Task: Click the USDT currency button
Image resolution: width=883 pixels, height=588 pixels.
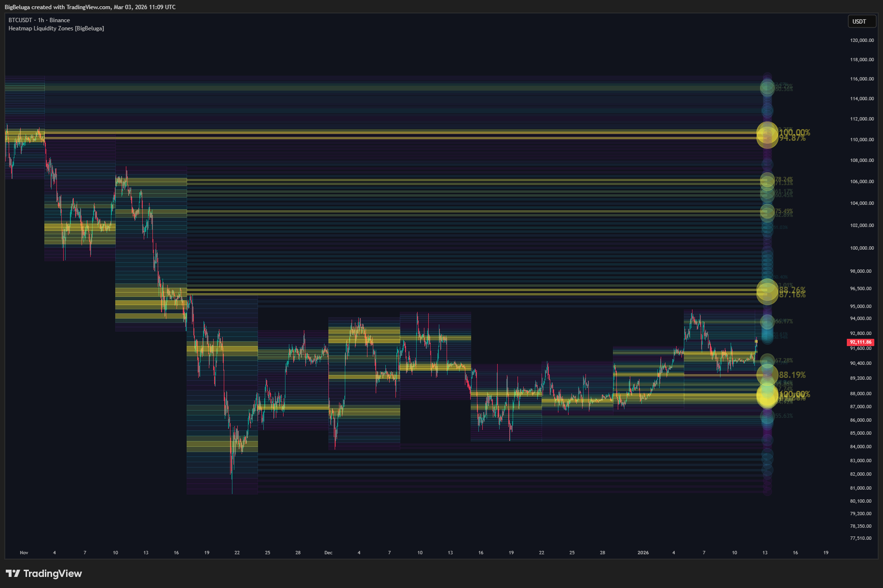Action: click(861, 21)
